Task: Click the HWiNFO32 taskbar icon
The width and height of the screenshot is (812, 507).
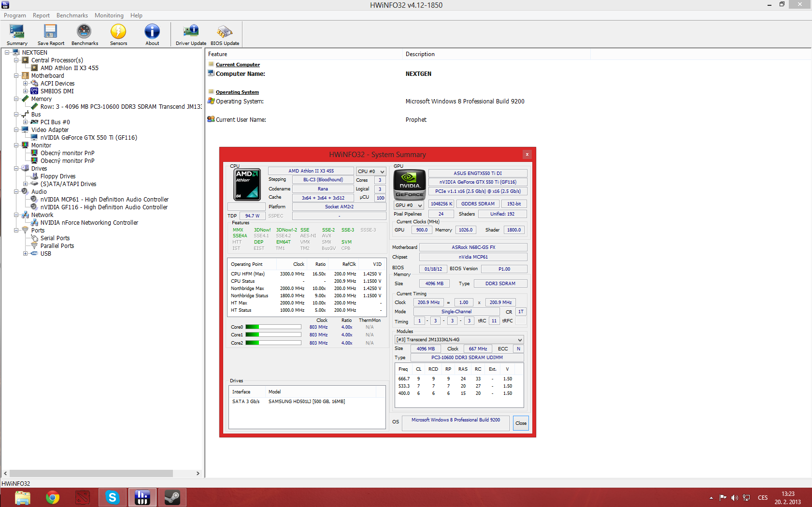Action: (x=142, y=497)
